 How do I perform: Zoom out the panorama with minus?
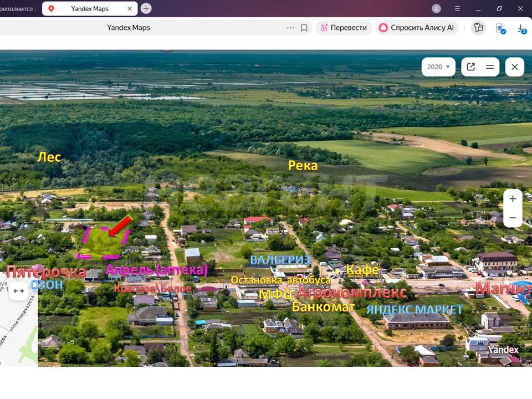coord(513,218)
